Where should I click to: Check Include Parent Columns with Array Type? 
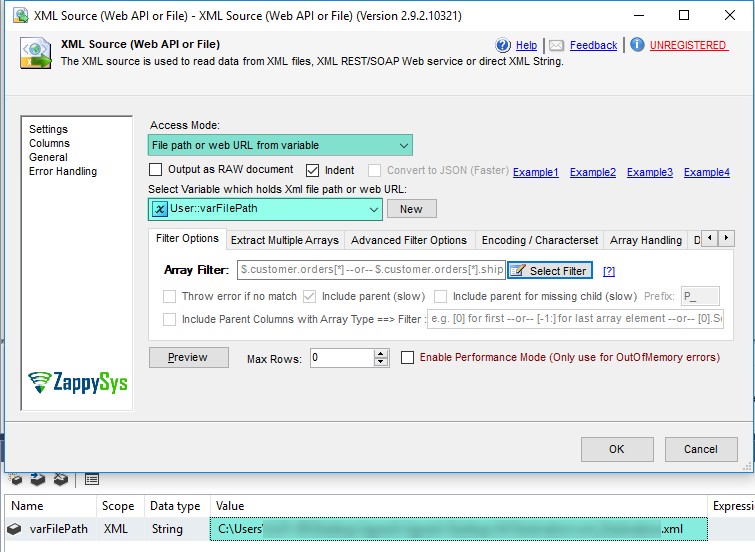[169, 319]
